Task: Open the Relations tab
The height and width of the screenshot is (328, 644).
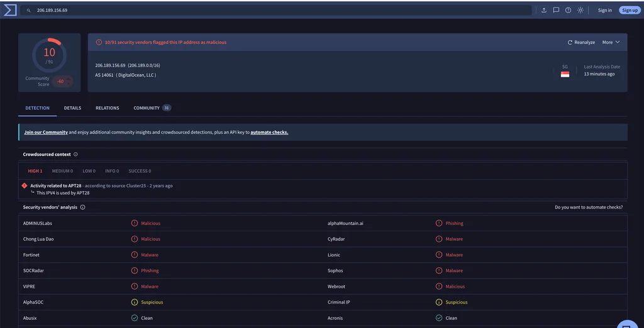Action: 107,108
